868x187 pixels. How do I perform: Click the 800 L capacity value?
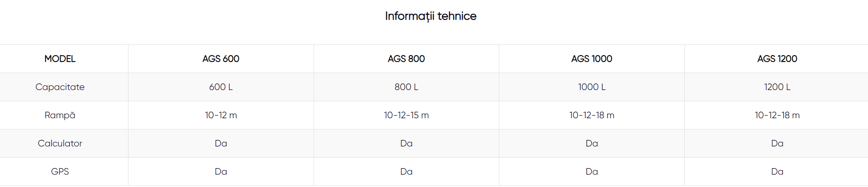(x=406, y=87)
